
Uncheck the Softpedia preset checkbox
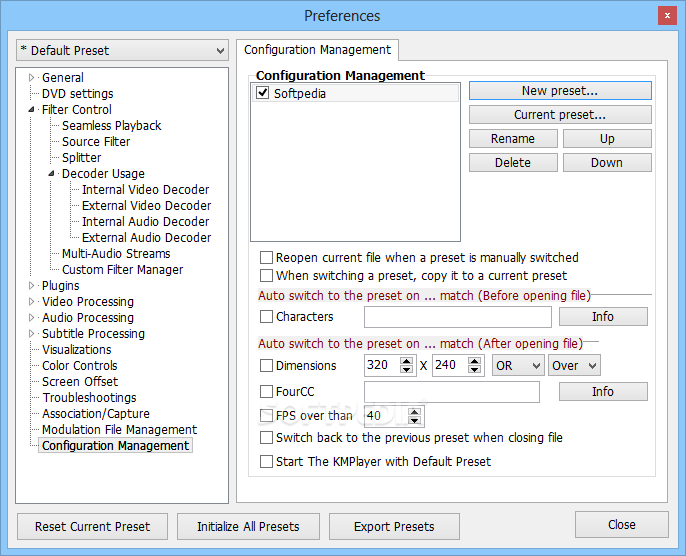262,93
